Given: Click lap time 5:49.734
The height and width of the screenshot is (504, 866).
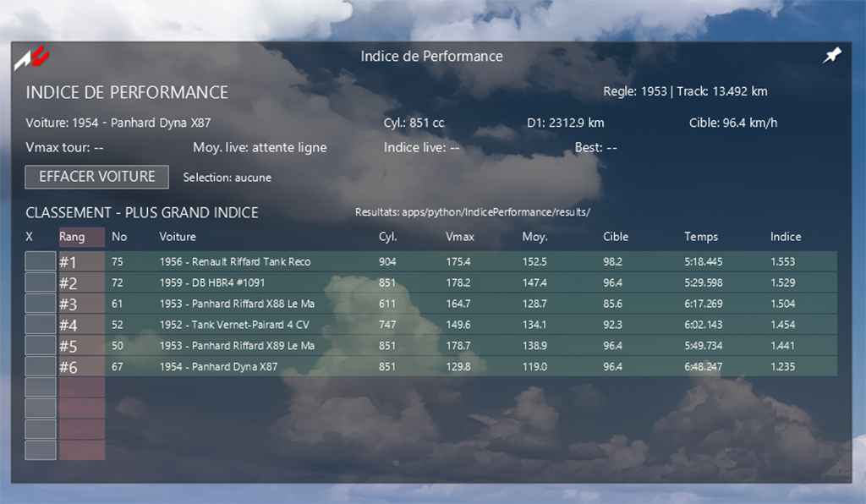Looking at the screenshot, I should [703, 346].
